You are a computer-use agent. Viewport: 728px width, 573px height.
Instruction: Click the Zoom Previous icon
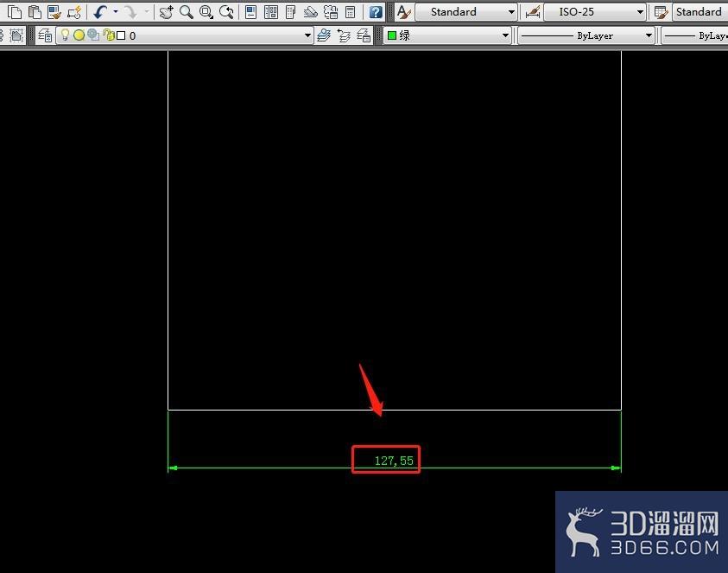(x=226, y=11)
